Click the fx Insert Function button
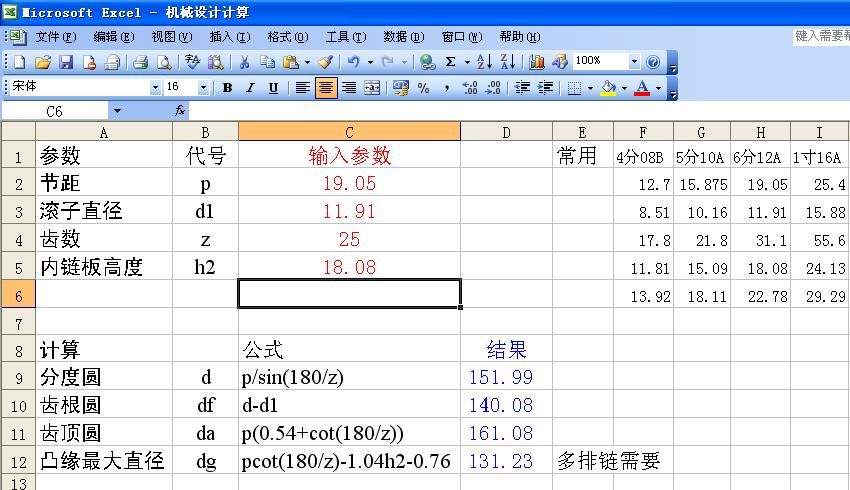The image size is (850, 490). (x=180, y=111)
